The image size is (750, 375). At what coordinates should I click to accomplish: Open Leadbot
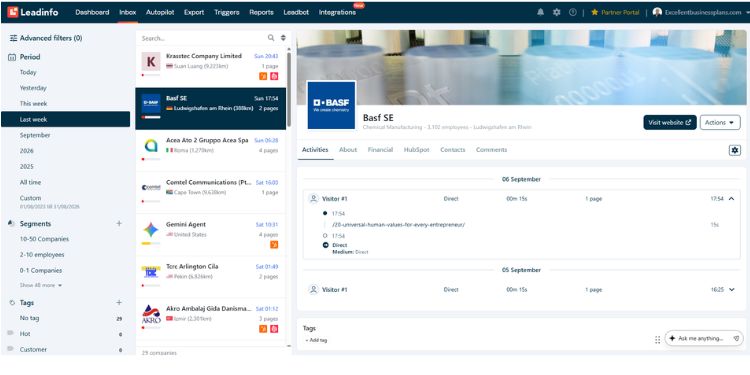tap(296, 12)
